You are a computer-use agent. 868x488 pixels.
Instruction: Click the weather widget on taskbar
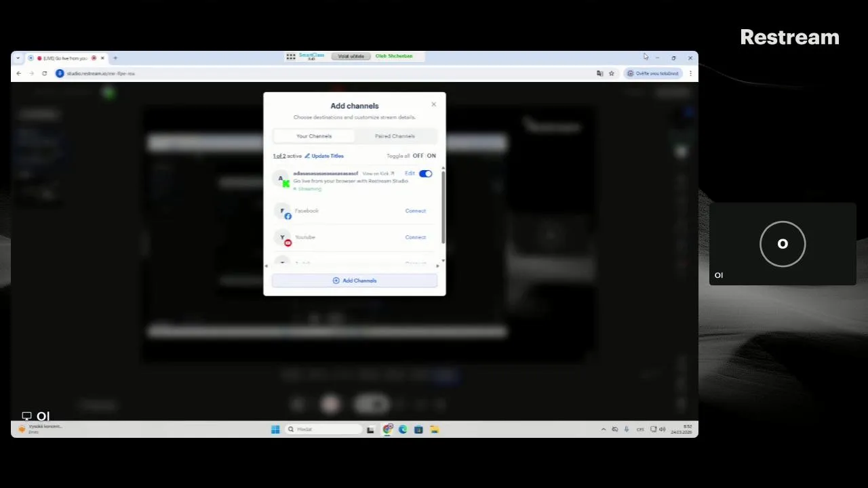41,429
